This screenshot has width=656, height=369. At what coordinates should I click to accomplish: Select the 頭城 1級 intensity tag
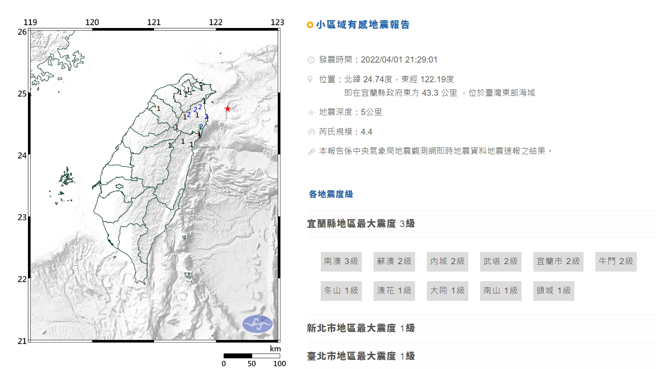[x=554, y=291]
